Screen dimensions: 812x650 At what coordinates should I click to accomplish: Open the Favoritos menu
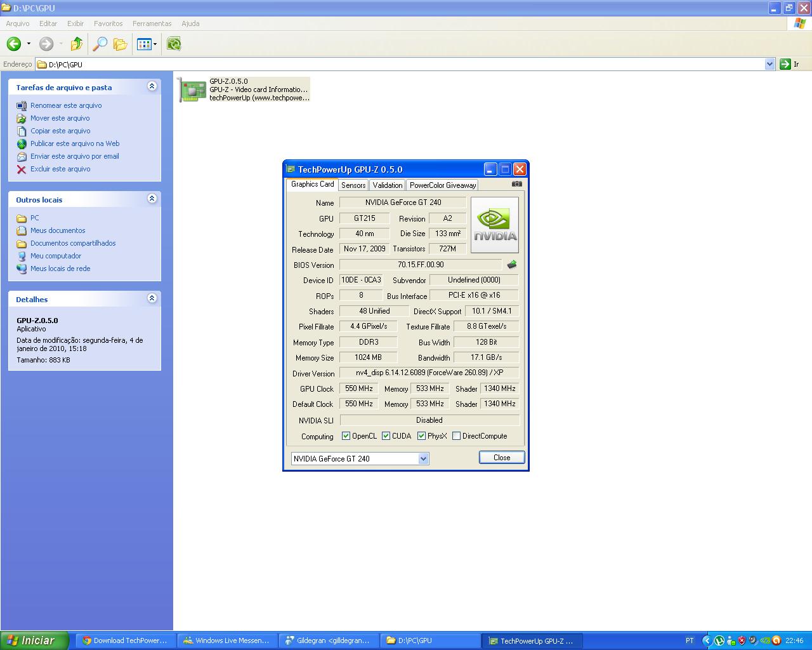(108, 23)
